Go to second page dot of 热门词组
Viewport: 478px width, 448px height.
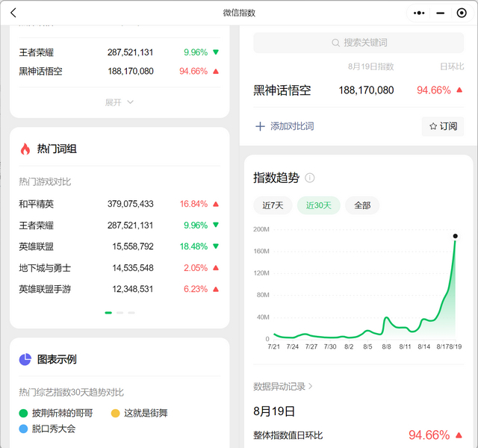click(119, 313)
